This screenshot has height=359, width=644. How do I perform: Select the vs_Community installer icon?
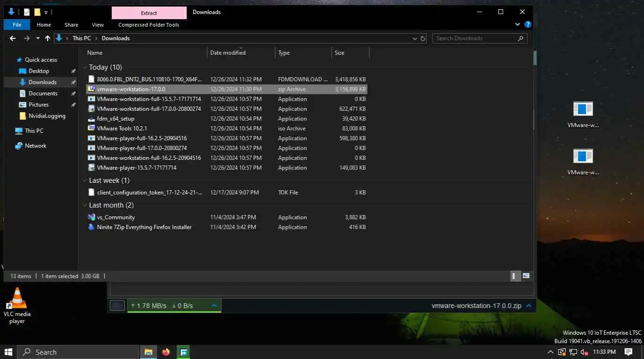click(92, 217)
